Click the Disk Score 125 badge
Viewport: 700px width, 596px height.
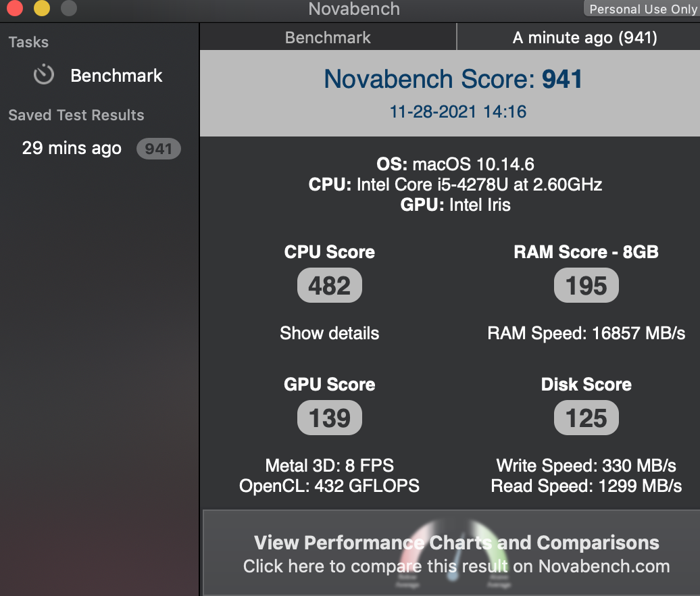tap(586, 418)
